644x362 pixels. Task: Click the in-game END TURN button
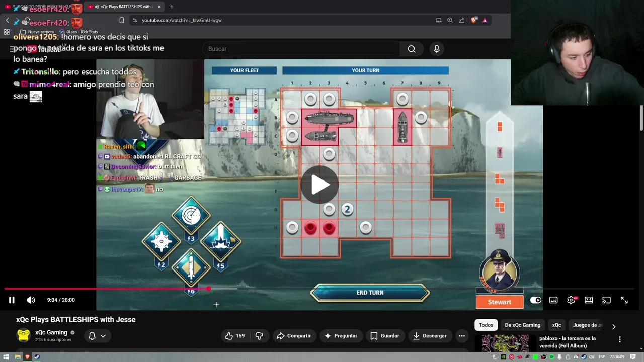click(370, 293)
